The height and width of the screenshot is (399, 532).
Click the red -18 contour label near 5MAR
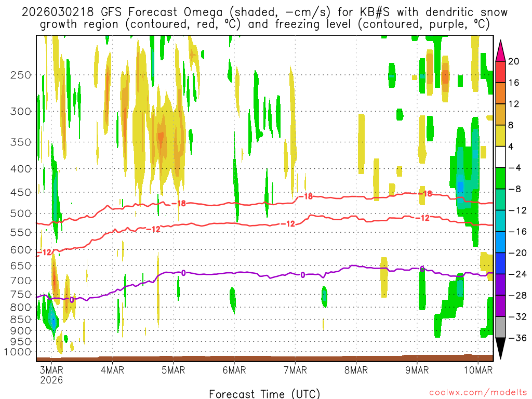coord(179,203)
